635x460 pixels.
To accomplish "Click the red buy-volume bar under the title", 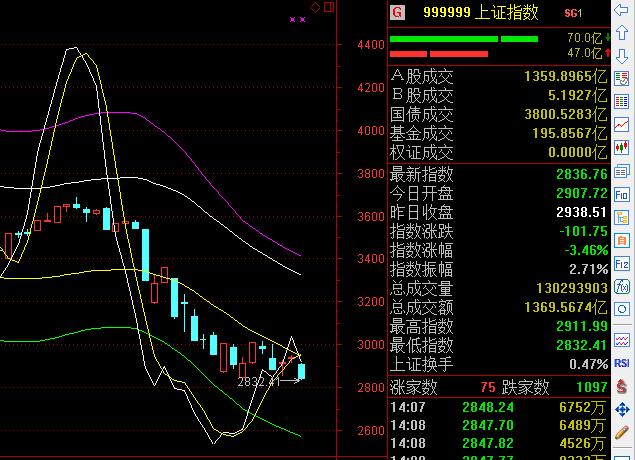I will click(439, 54).
